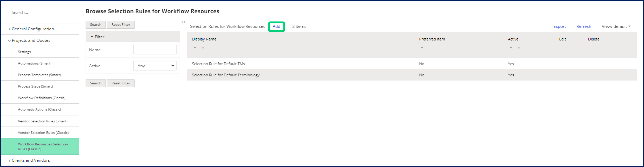Click Active column header
This screenshot has width=644, height=167.
click(513, 39)
